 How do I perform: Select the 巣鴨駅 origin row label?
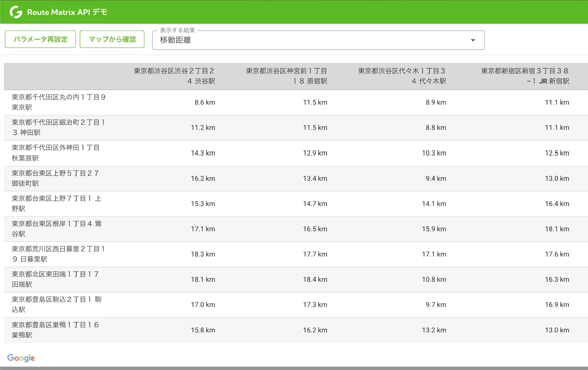pyautogui.click(x=55, y=330)
